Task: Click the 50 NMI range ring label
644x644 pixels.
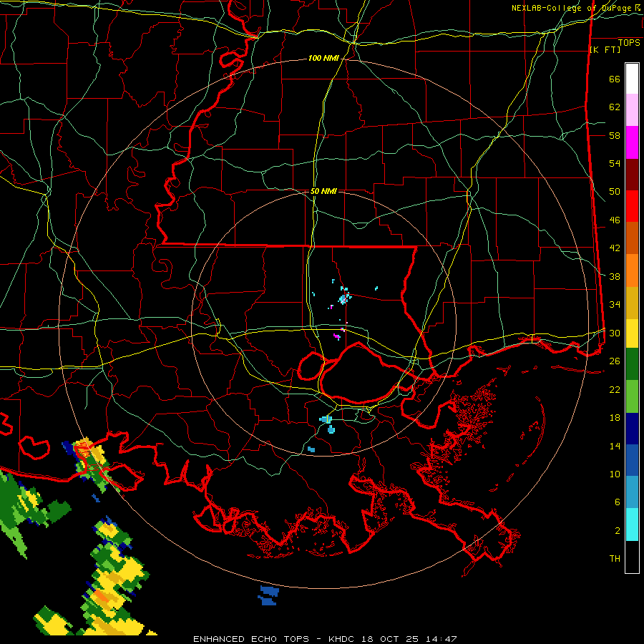Action: pos(323,191)
